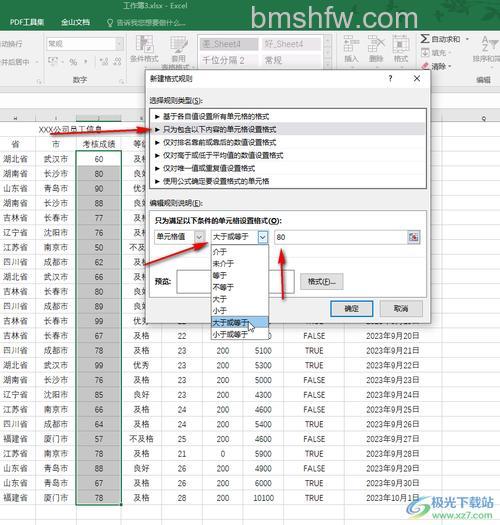Click the 不及格 cell next to score 57
Screen dimensions: 500x525
pos(141,439)
